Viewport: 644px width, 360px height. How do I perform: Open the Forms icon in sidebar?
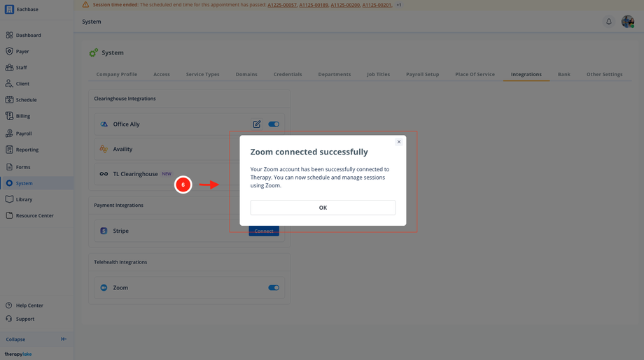pos(9,167)
